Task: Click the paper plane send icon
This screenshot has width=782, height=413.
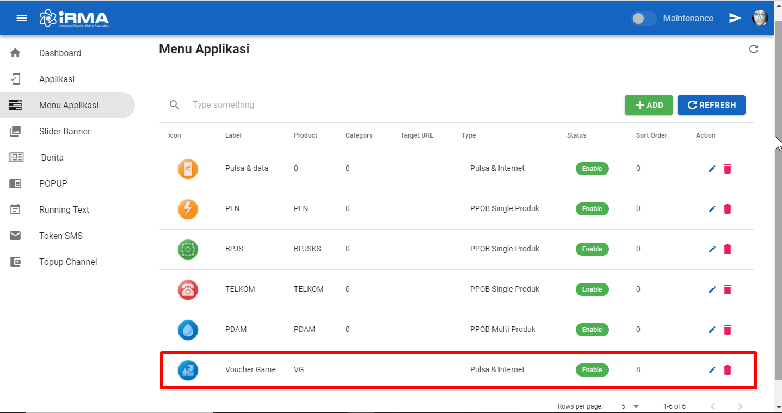Action: 735,18
